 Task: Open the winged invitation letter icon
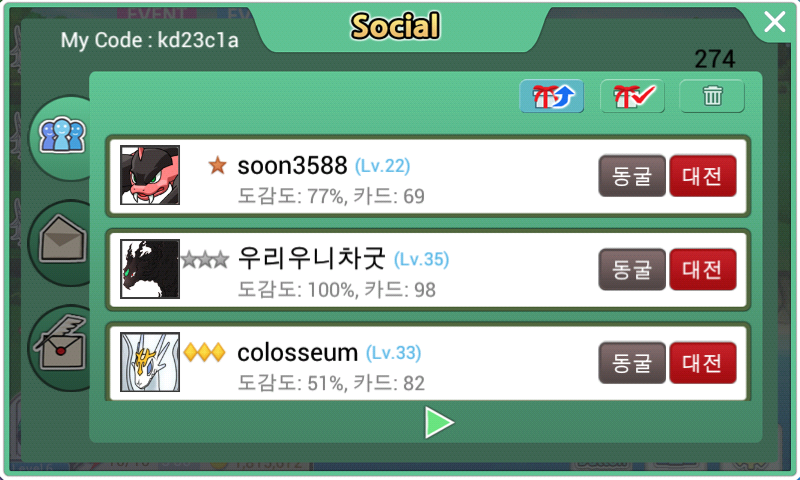60,342
